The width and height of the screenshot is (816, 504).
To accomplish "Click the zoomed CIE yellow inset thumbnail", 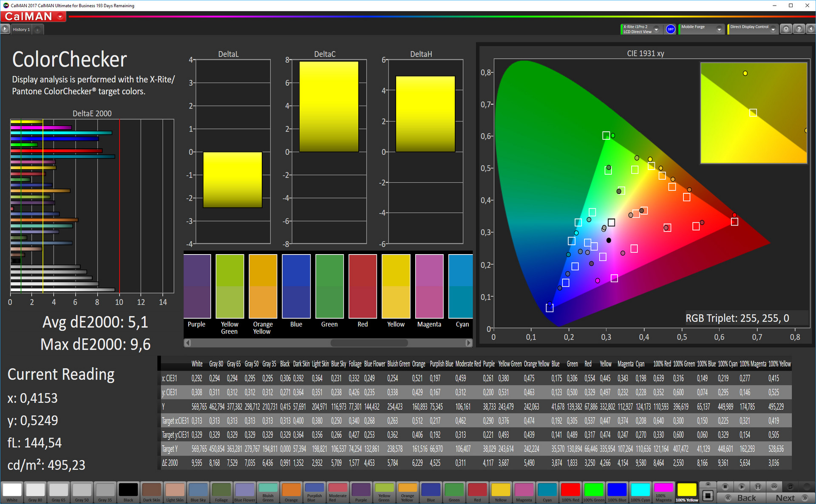I will point(754,113).
